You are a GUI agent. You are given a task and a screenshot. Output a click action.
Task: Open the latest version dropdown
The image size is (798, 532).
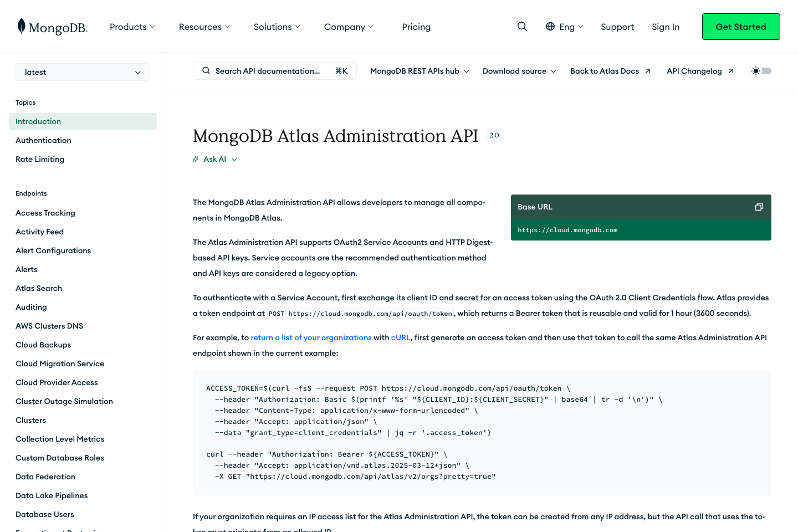[83, 72]
